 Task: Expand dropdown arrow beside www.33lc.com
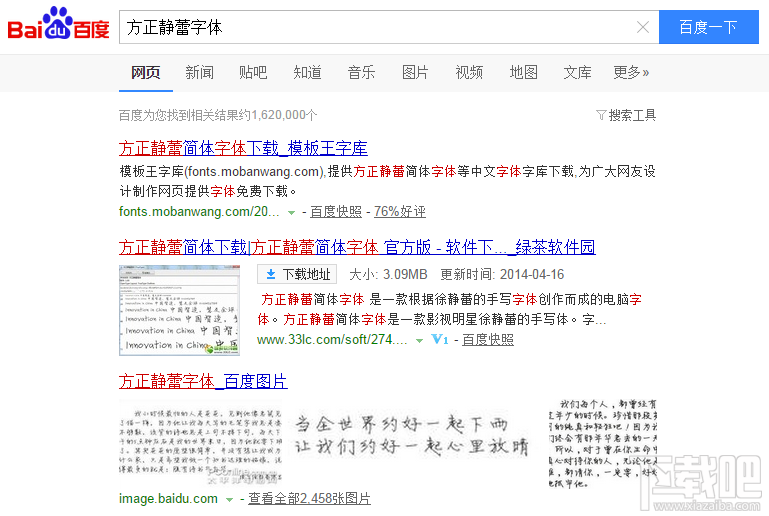(419, 340)
